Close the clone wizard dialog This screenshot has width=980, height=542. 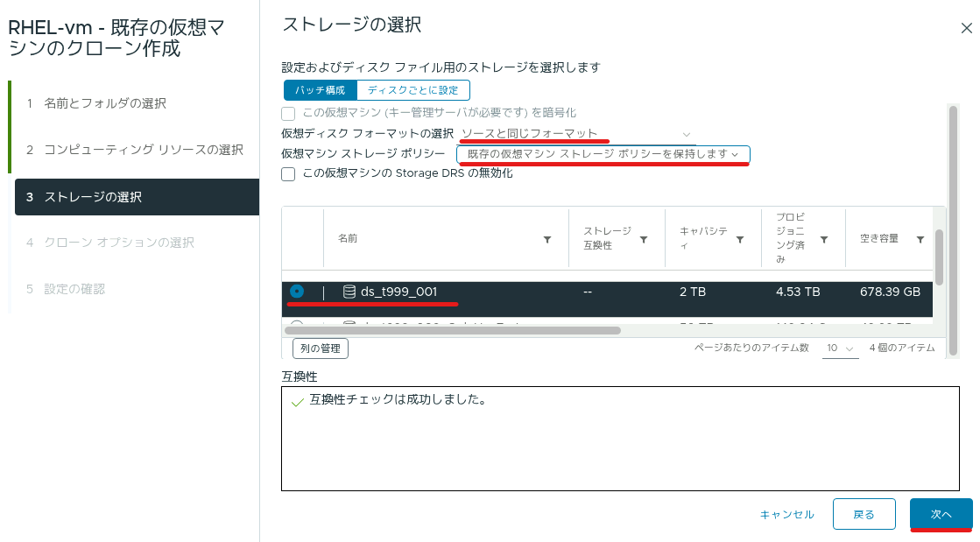pyautogui.click(x=966, y=28)
